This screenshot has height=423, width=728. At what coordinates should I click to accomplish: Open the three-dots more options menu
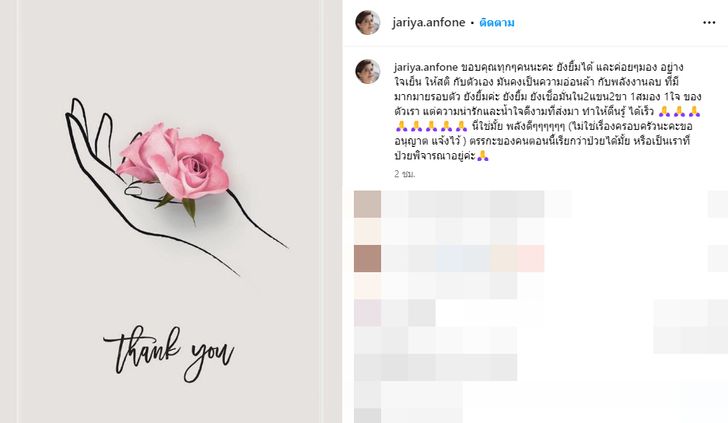point(709,23)
